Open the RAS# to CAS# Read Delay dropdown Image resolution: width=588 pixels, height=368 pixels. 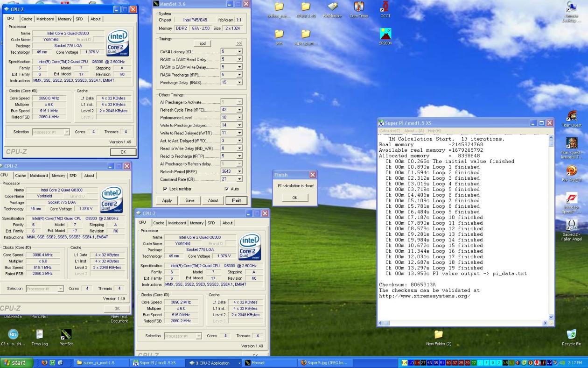point(239,59)
